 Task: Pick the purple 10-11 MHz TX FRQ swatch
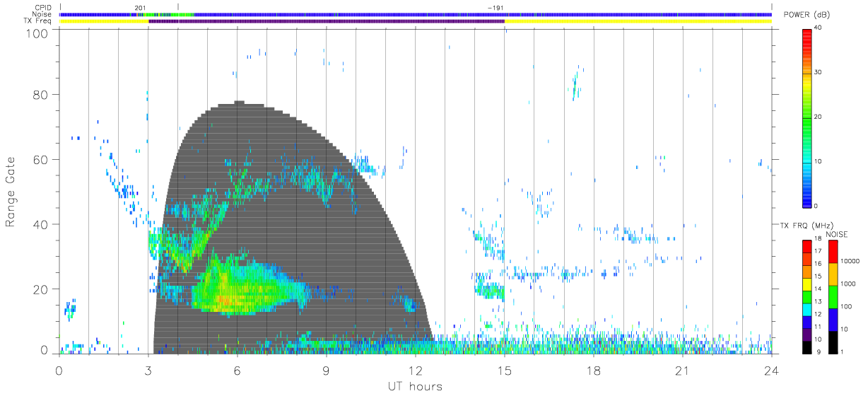pyautogui.click(x=807, y=333)
